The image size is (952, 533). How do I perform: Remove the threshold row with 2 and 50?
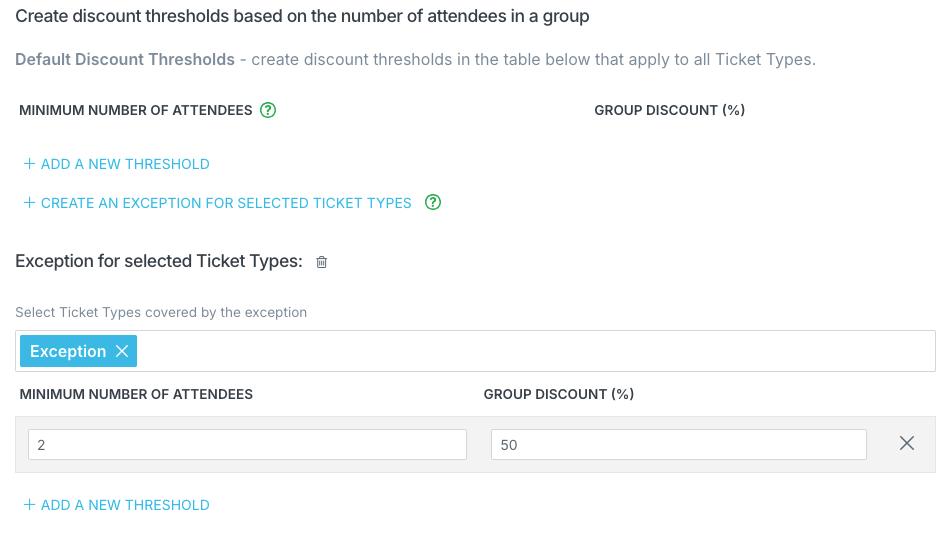point(906,443)
